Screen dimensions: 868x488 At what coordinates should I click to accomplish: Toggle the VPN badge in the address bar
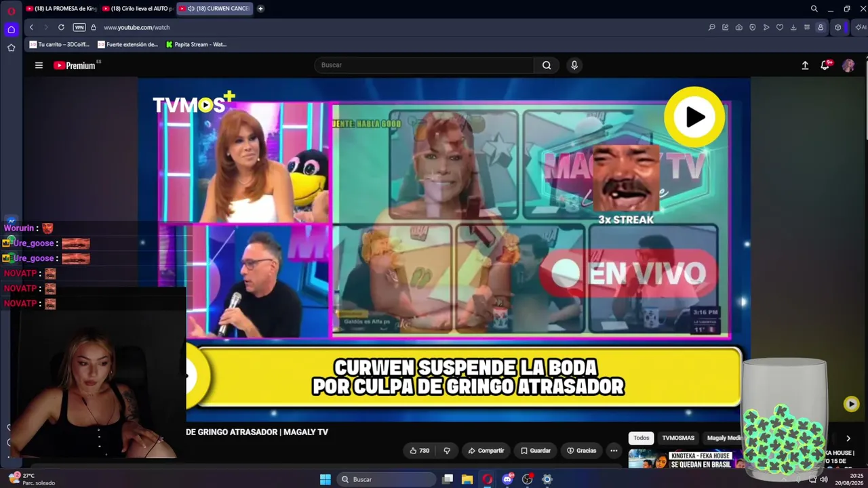(x=79, y=27)
